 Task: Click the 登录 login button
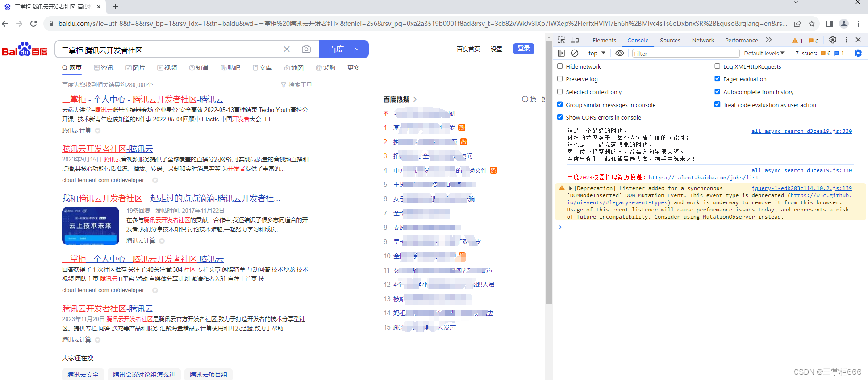(524, 49)
